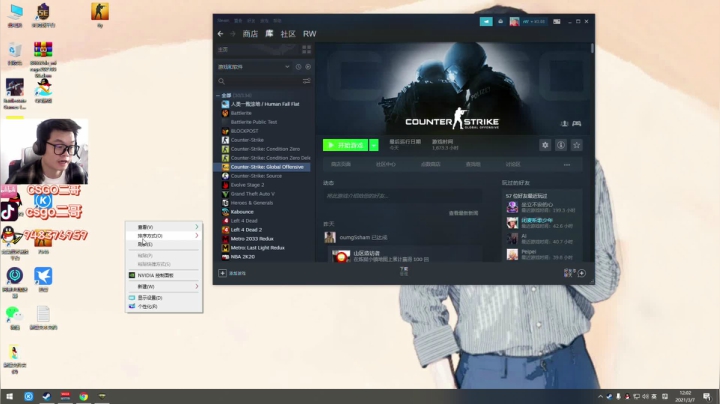Open the Steam announcements megaphone icon
720x404 pixels.
coord(486,21)
